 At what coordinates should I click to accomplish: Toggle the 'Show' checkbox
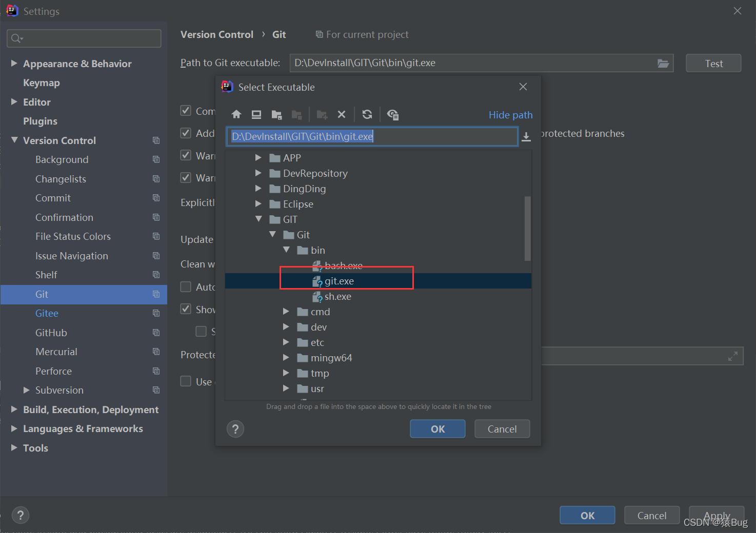coord(186,309)
